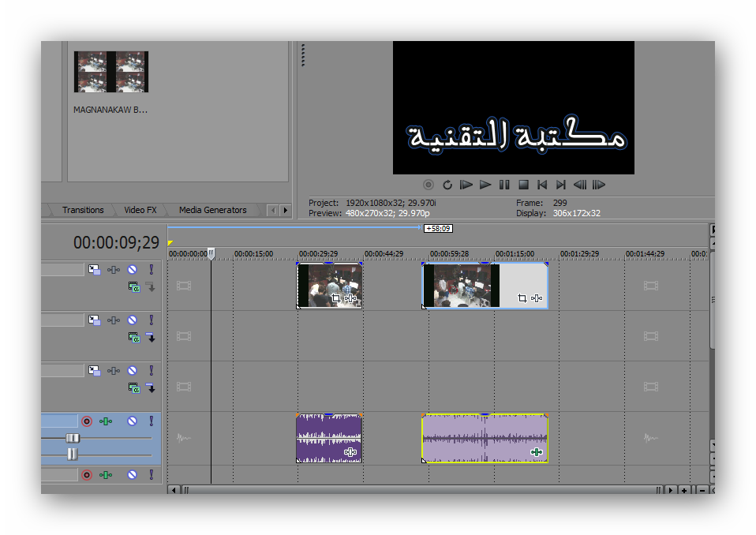The width and height of the screenshot is (756, 535).
Task: Arm the highlighted audio track for recording
Action: coord(87,421)
